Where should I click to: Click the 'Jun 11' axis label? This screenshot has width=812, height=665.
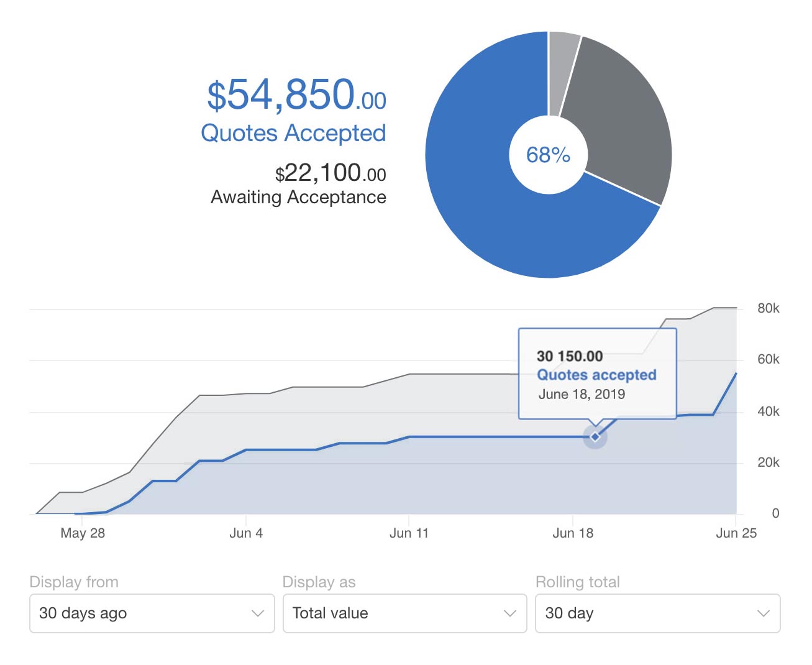409,533
